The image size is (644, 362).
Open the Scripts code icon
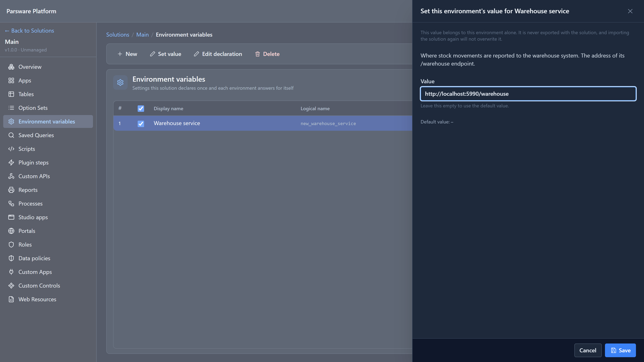click(x=11, y=149)
